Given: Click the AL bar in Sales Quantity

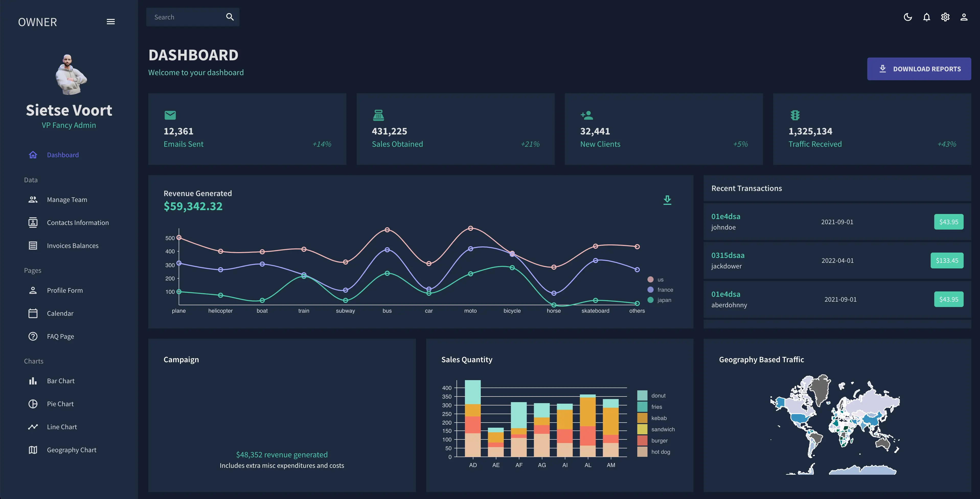Looking at the screenshot, I should (x=588, y=426).
